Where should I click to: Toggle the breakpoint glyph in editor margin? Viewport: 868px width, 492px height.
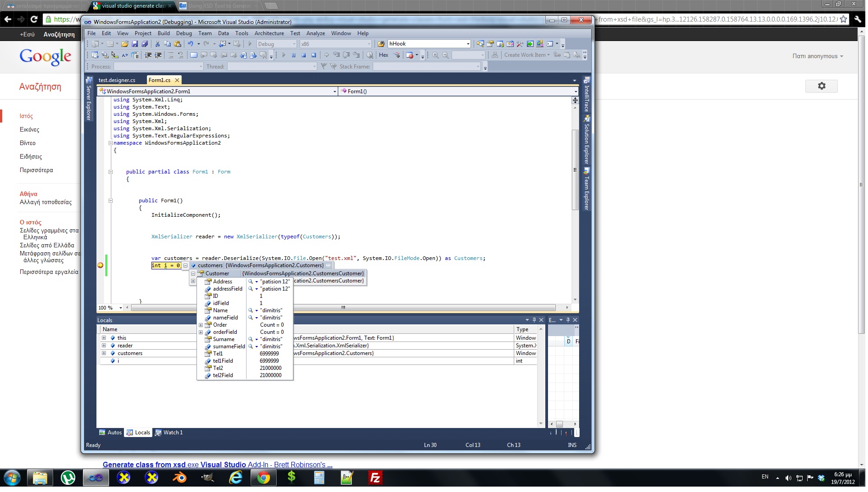101,265
